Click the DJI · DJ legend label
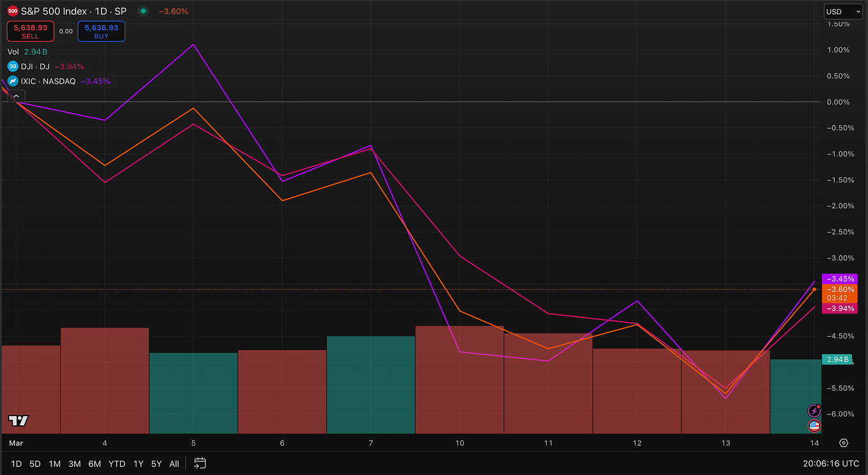Image resolution: width=868 pixels, height=475 pixels. (35, 66)
